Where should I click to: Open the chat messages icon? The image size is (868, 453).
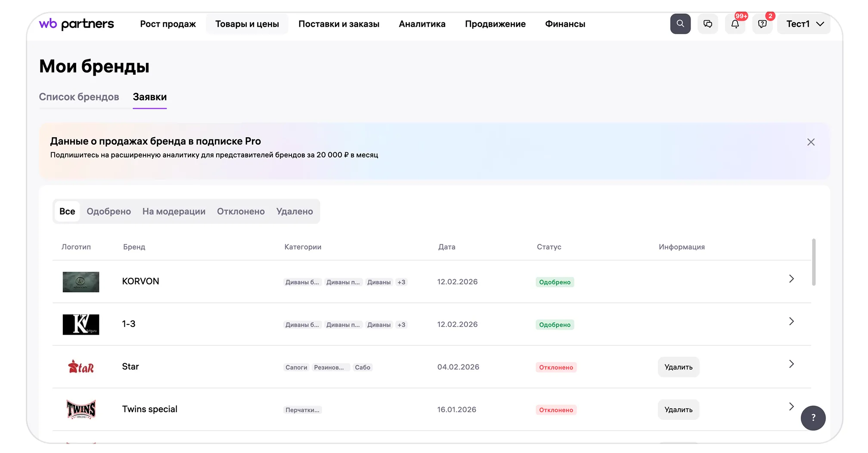pos(707,24)
